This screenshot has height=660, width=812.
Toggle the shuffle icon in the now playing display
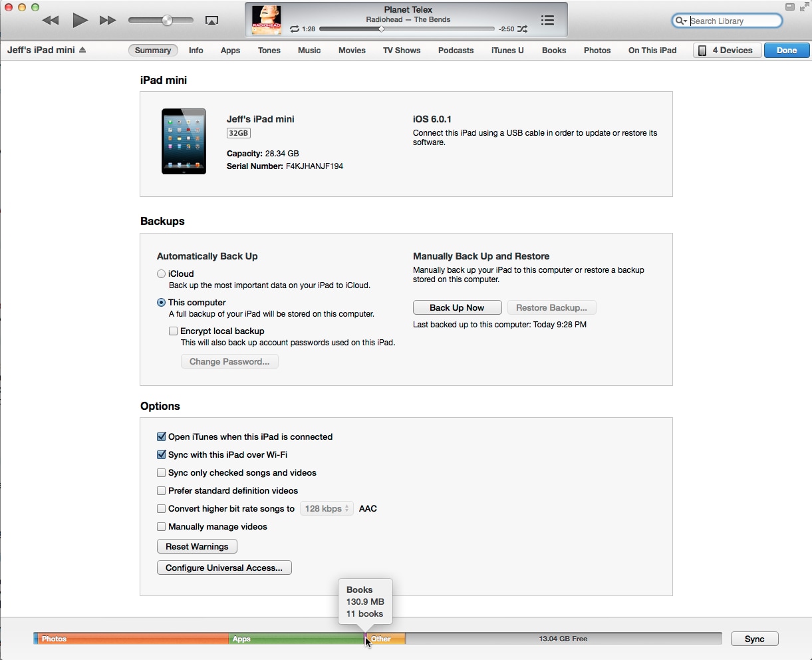(524, 29)
